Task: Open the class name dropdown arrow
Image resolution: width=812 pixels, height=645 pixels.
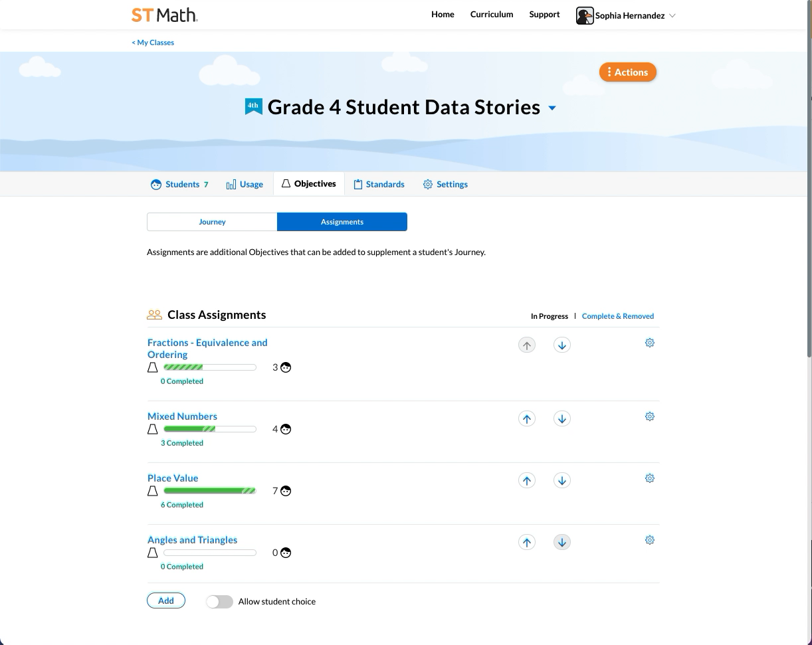Action: (x=552, y=108)
